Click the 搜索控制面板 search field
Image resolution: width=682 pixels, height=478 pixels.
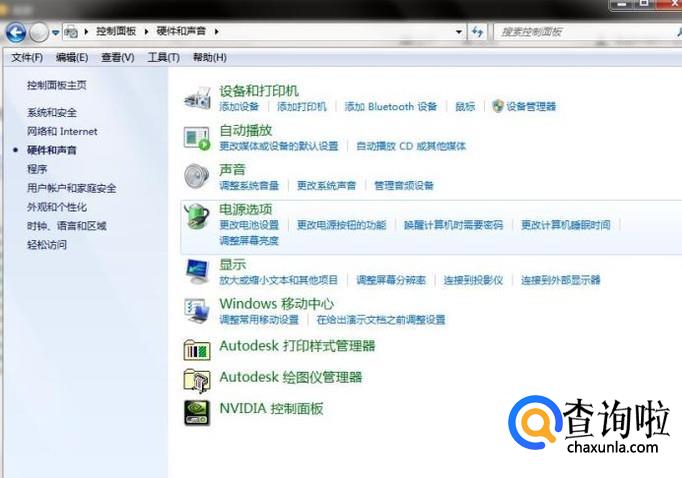coord(587,32)
